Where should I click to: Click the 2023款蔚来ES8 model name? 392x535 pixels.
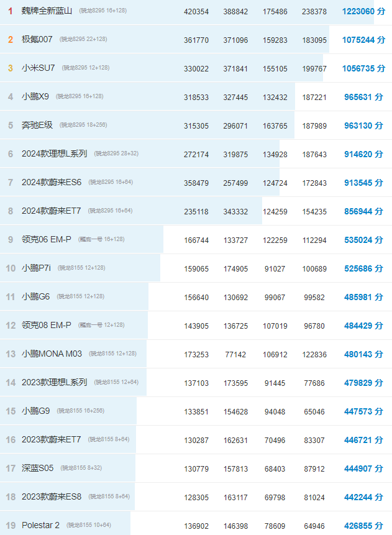[52, 497]
